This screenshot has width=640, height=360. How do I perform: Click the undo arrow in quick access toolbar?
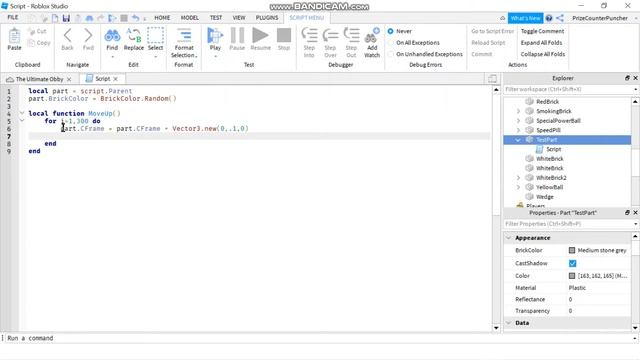pyautogui.click(x=136, y=18)
